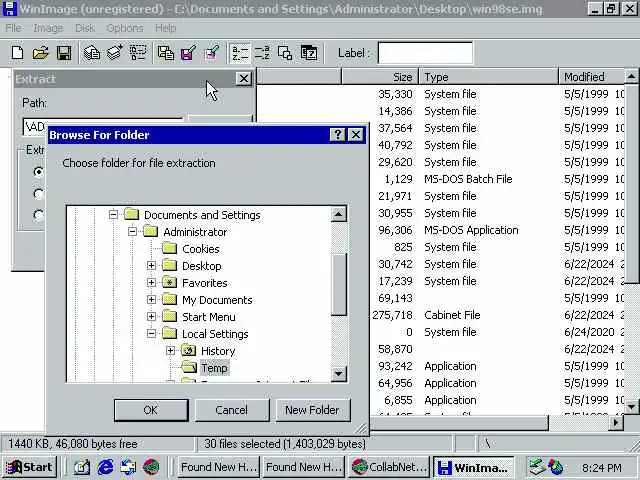
Task: Sort by Type column header
Action: pos(488,77)
